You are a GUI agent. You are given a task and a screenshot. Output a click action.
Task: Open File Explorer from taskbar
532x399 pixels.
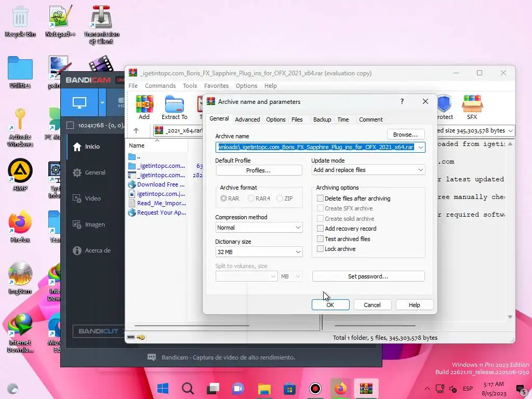[x=264, y=389]
